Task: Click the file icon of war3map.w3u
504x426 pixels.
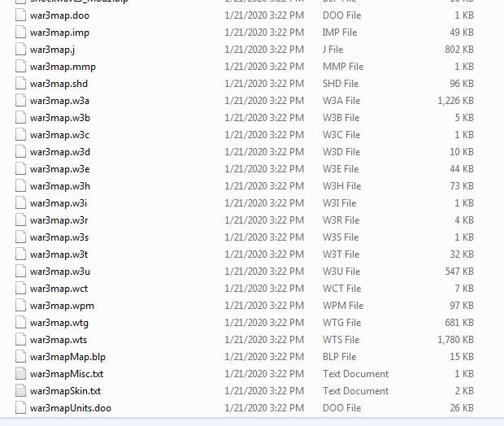Action: tap(20, 272)
